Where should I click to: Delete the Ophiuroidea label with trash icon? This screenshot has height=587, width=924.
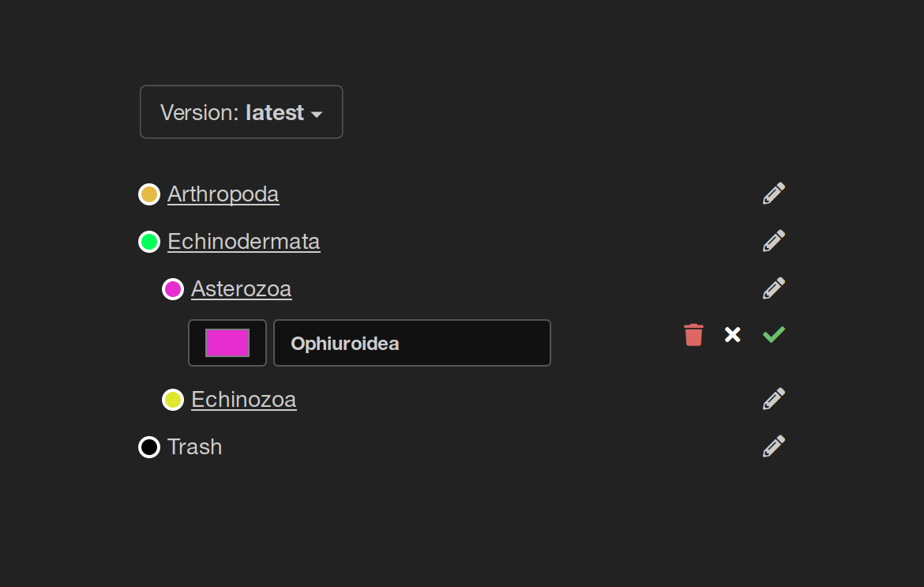point(693,335)
